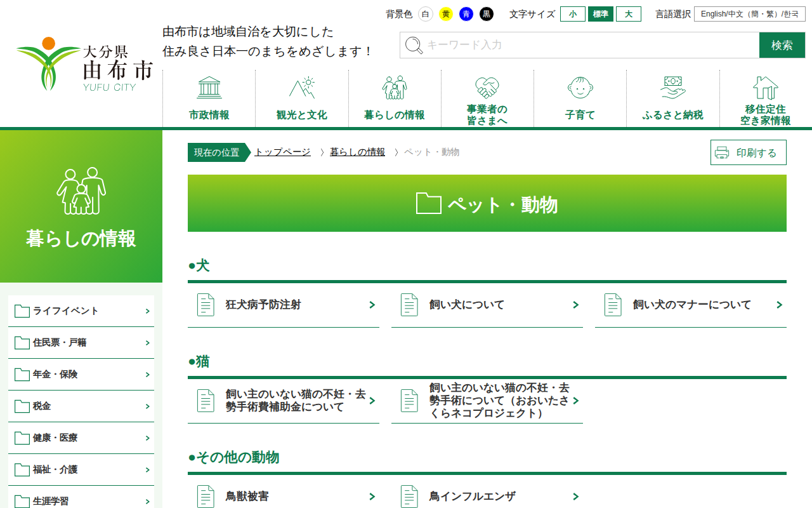Click the 印刷する print label
Image resolution: width=812 pixels, height=508 pixels.
point(756,153)
